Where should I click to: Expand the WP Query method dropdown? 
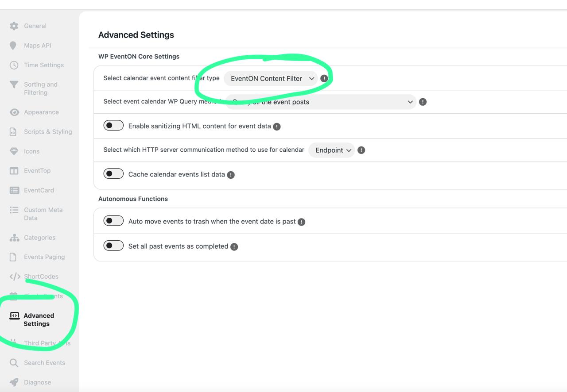(321, 102)
